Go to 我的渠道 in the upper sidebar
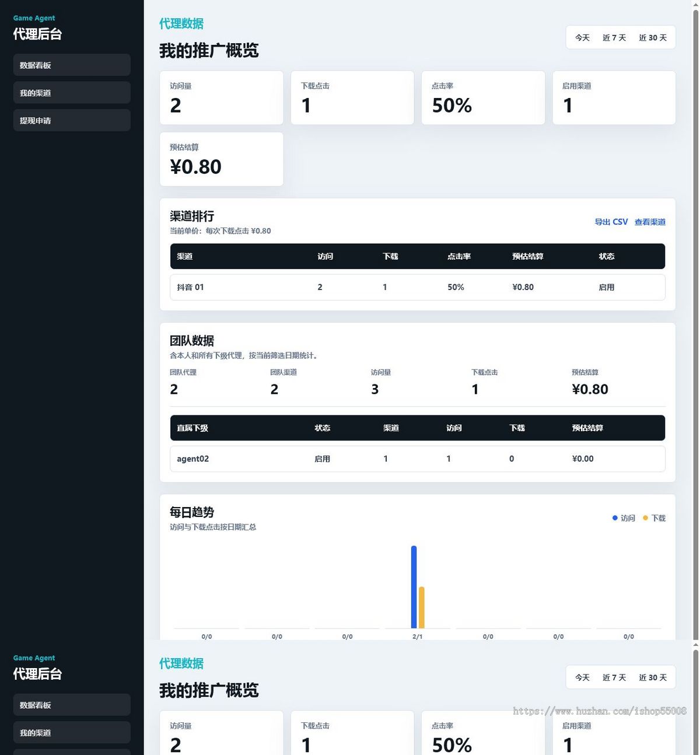 (72, 93)
